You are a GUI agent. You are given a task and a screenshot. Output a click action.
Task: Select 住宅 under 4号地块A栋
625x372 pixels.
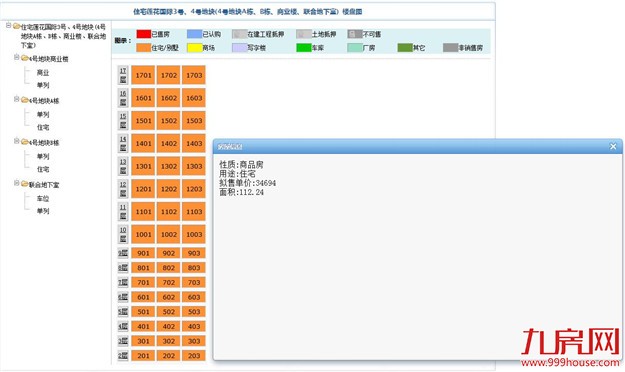pyautogui.click(x=43, y=127)
